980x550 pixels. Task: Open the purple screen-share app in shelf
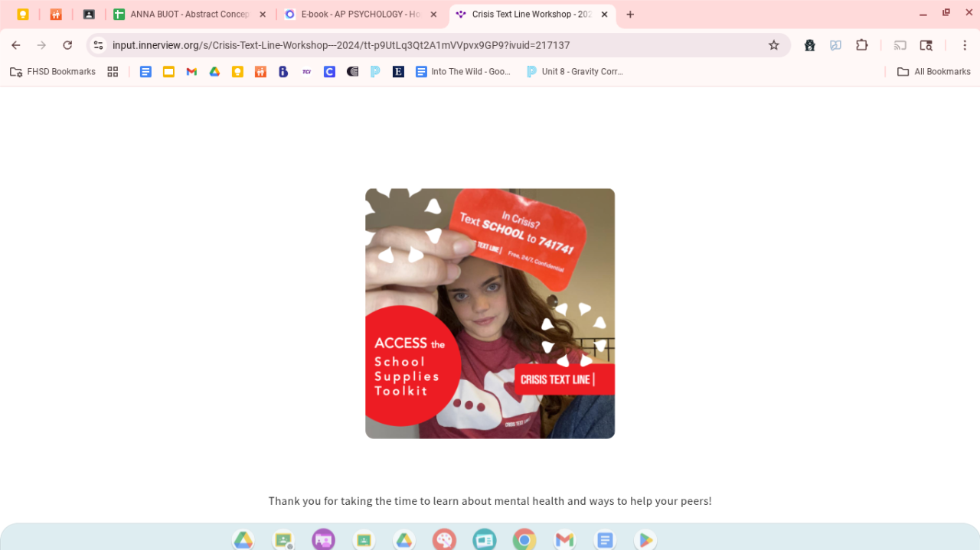point(324,540)
